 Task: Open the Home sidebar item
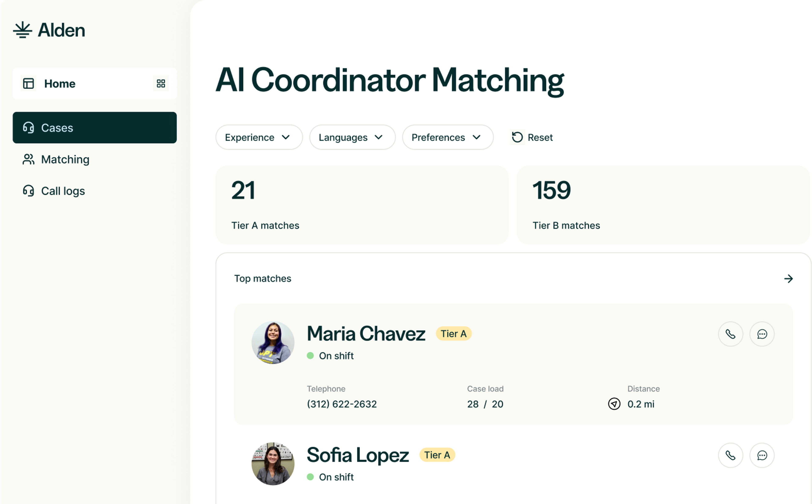click(x=95, y=83)
